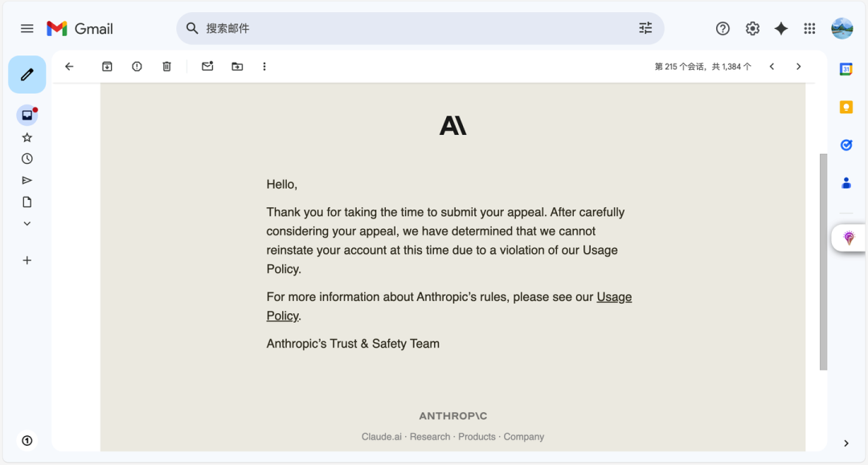Create a new label with plus icon

(27, 260)
